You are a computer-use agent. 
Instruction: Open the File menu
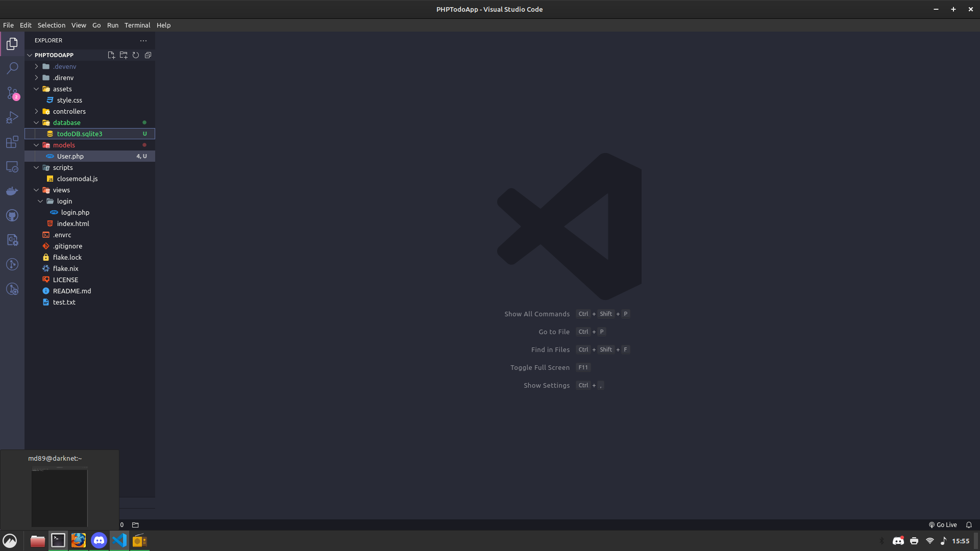point(8,25)
